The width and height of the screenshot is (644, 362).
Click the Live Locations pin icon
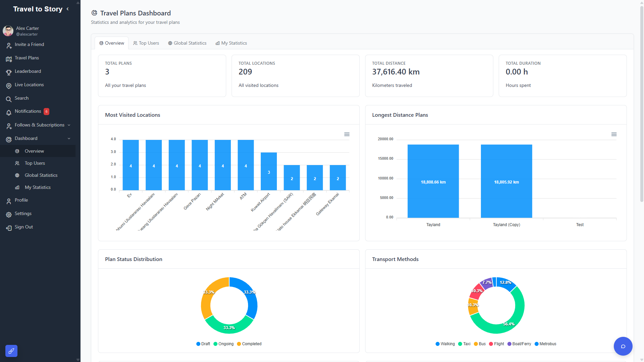[x=9, y=86]
